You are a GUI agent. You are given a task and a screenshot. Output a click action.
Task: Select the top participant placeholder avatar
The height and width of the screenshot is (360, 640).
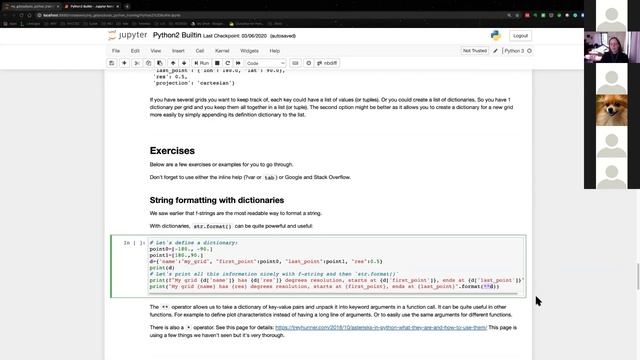coord(612,16)
